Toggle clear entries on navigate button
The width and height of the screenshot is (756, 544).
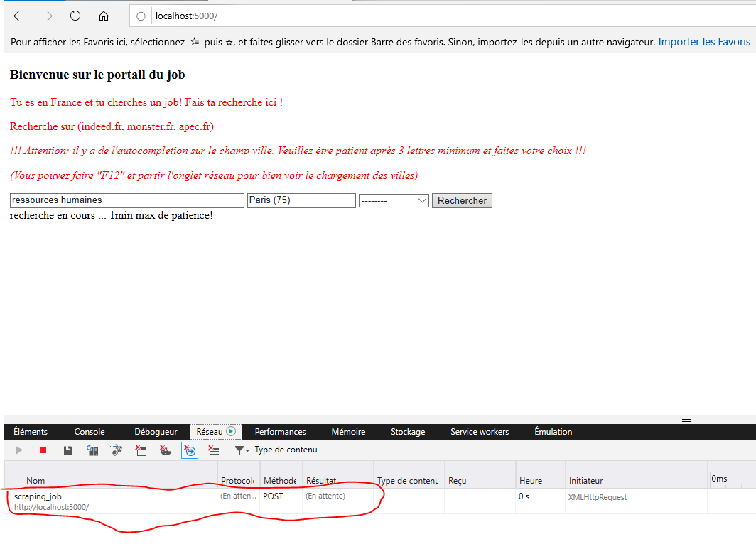(190, 450)
